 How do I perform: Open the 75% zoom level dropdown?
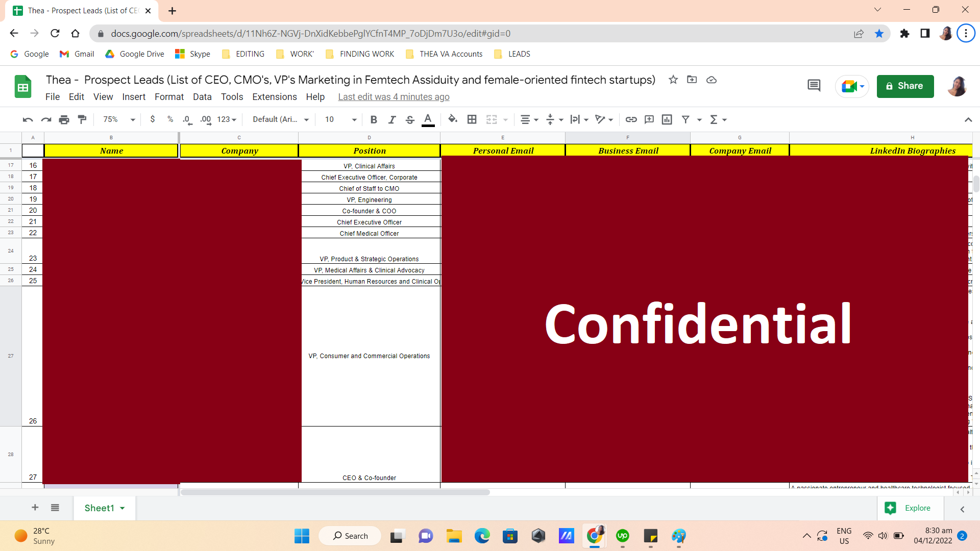(119, 119)
